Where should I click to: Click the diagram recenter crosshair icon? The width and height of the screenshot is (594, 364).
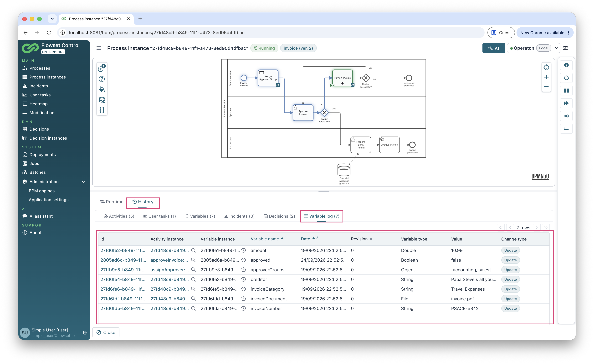coord(546,67)
